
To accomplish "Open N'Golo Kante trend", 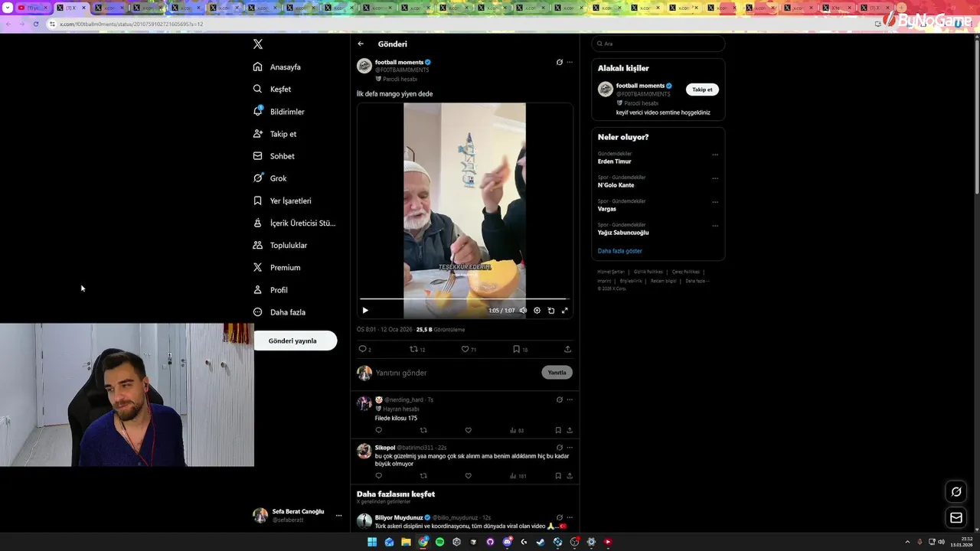I will tap(616, 185).
